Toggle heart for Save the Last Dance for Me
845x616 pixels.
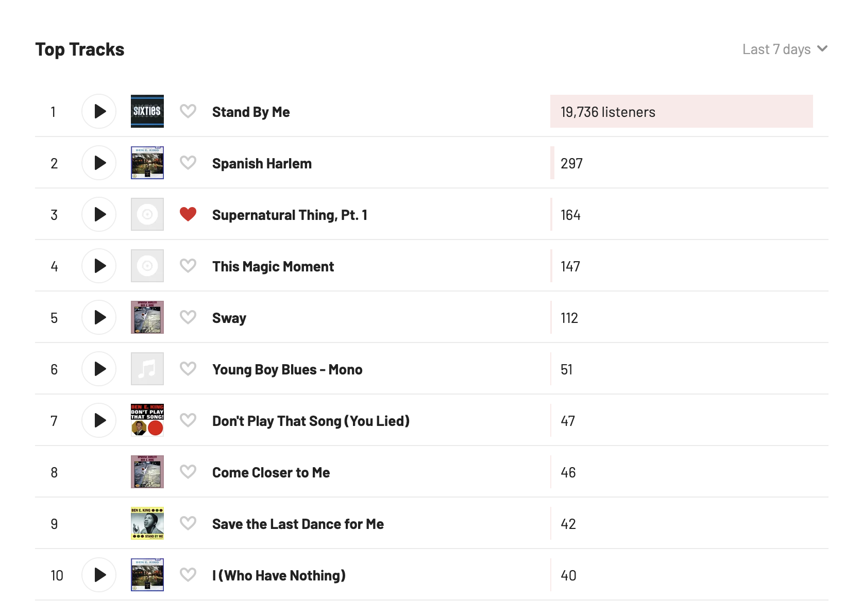[188, 523]
